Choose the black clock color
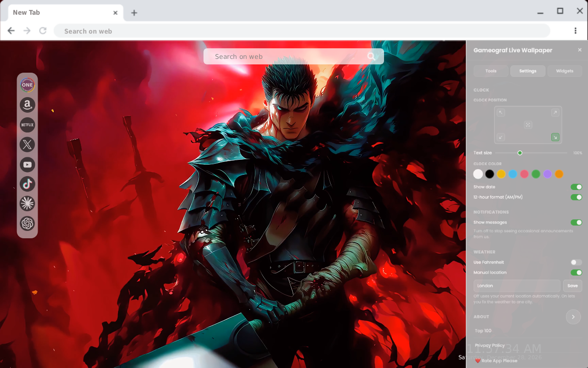This screenshot has height=368, width=588. click(x=490, y=174)
